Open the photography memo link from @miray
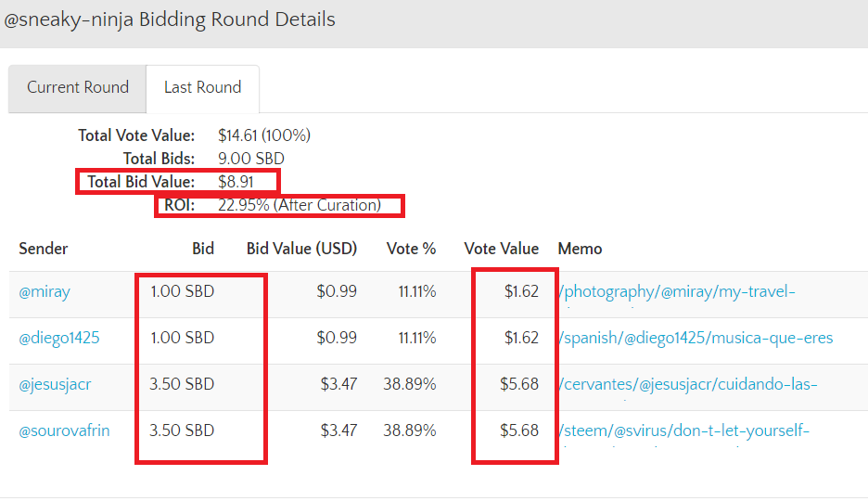This screenshot has width=868, height=501. tap(677, 291)
